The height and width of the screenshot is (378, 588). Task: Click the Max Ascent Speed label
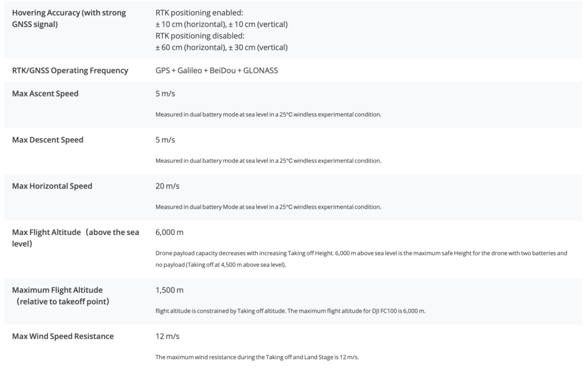point(45,94)
